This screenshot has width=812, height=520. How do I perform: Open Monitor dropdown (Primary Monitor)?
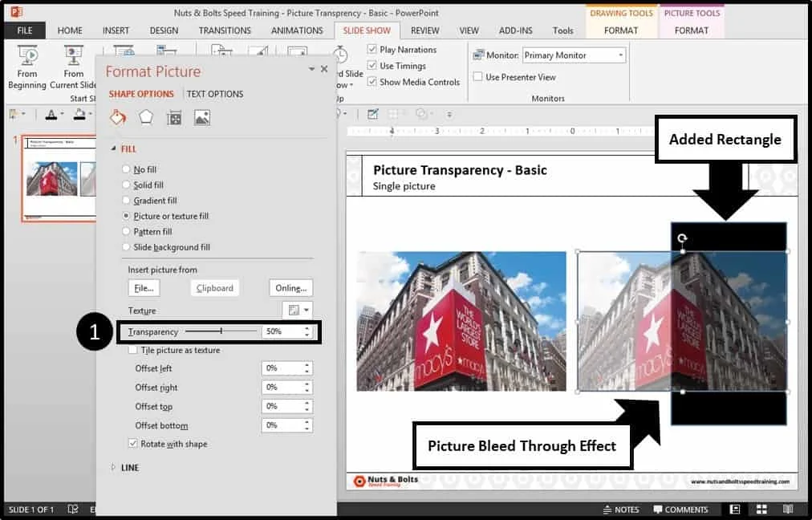620,55
